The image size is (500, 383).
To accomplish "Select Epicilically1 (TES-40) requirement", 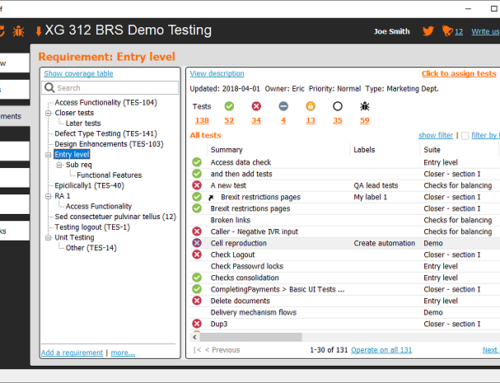I will [x=89, y=185].
